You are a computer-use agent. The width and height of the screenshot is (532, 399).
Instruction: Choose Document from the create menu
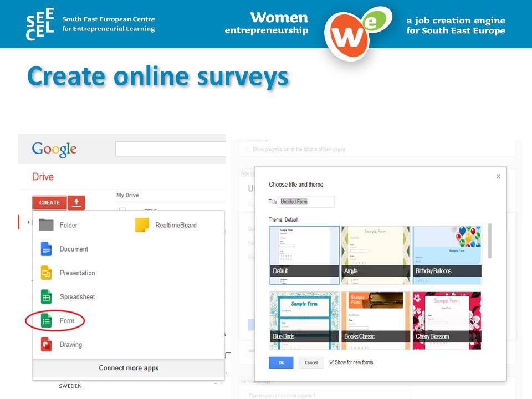click(x=74, y=249)
